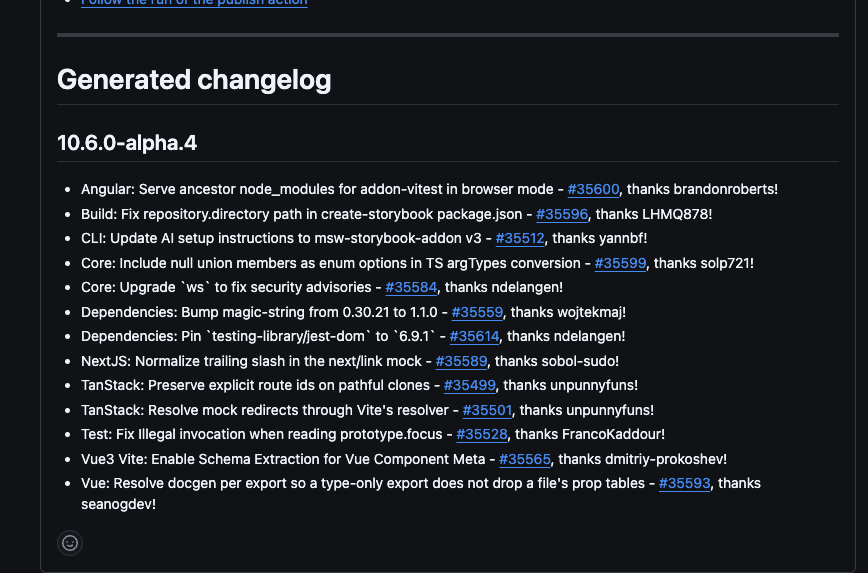868x573 pixels.
Task: Open #35614 jest-dom pin link
Action: pyautogui.click(x=474, y=337)
